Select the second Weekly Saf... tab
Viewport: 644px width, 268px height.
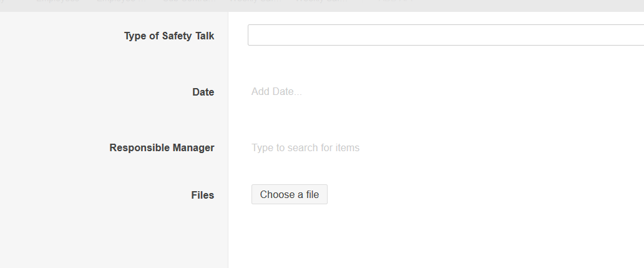(x=319, y=2)
